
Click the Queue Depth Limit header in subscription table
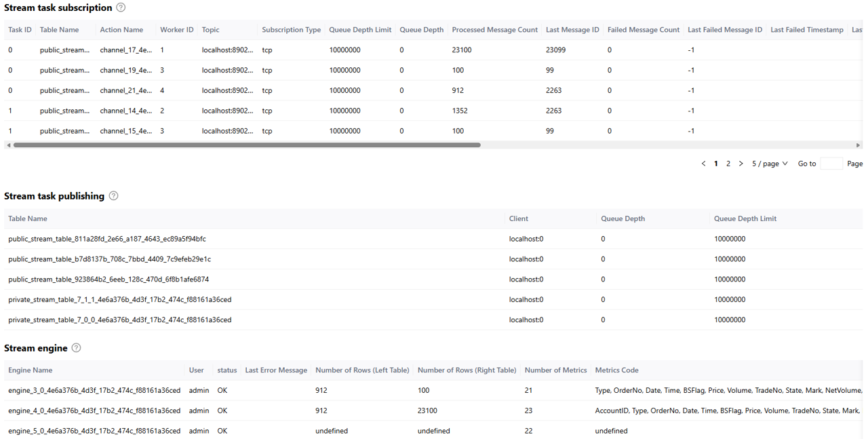click(360, 30)
